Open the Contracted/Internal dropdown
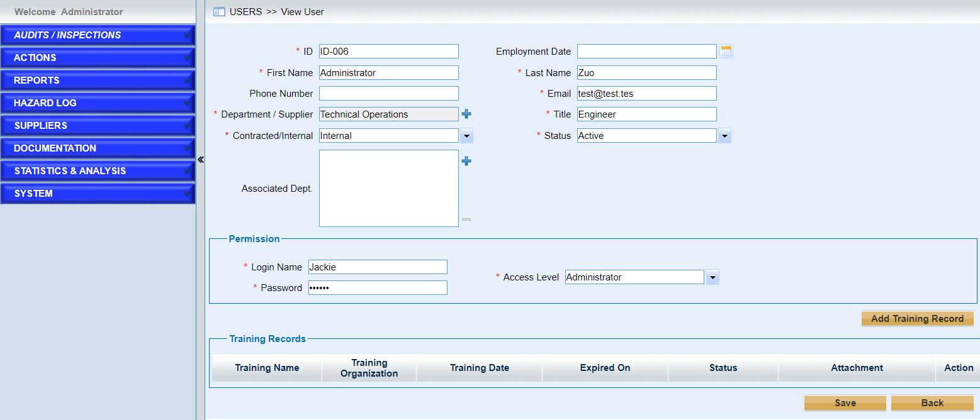980x420 pixels. coord(466,136)
